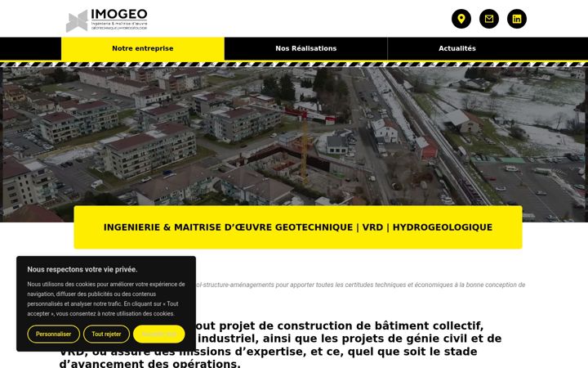Open the Actualités menu
The image size is (588, 368).
(457, 48)
